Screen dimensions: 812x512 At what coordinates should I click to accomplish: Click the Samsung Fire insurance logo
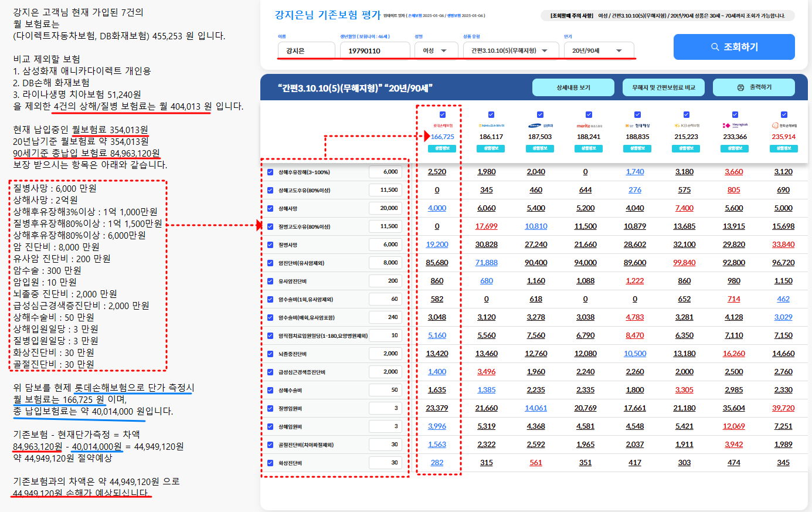tap(540, 126)
